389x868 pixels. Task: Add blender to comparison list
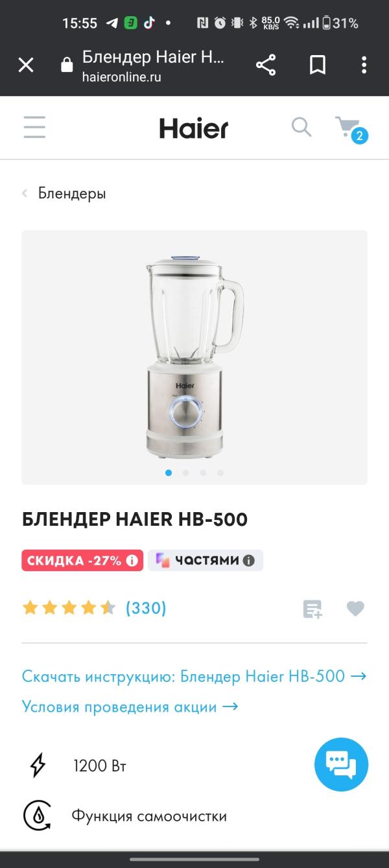click(312, 609)
